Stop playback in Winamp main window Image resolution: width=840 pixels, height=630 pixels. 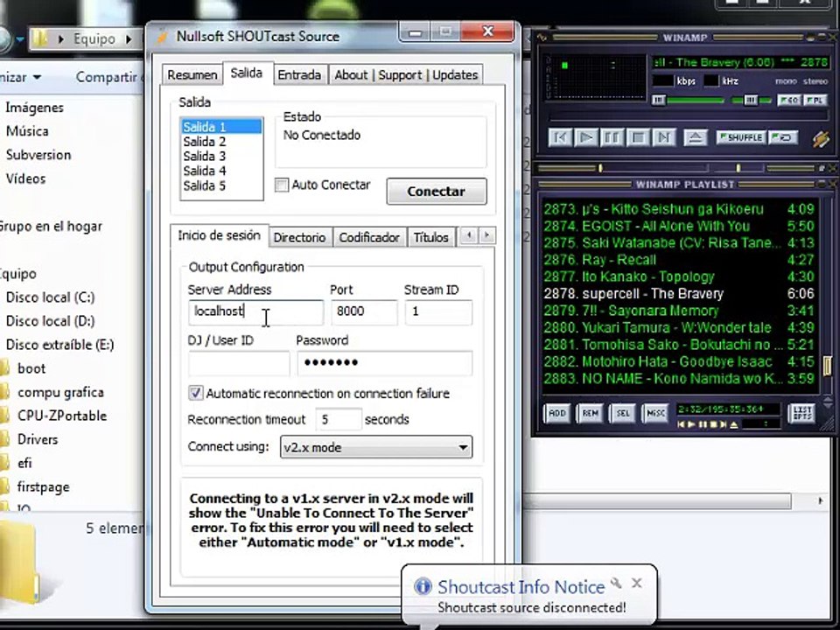(x=638, y=137)
